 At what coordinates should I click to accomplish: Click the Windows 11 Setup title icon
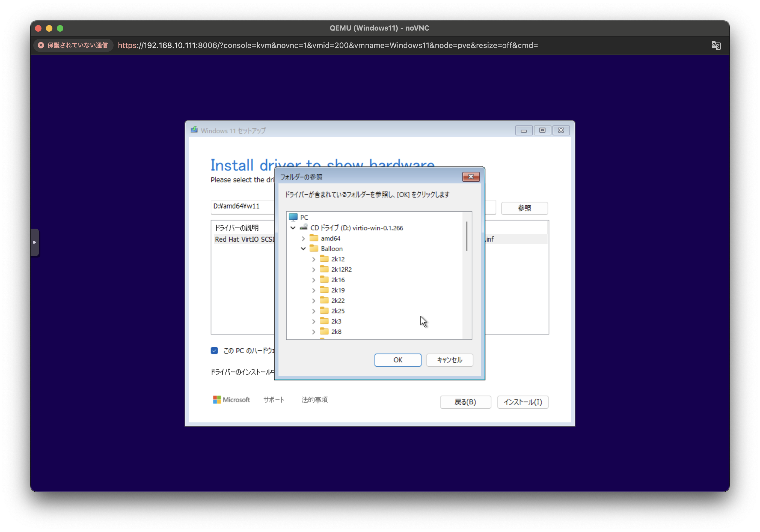tap(194, 130)
